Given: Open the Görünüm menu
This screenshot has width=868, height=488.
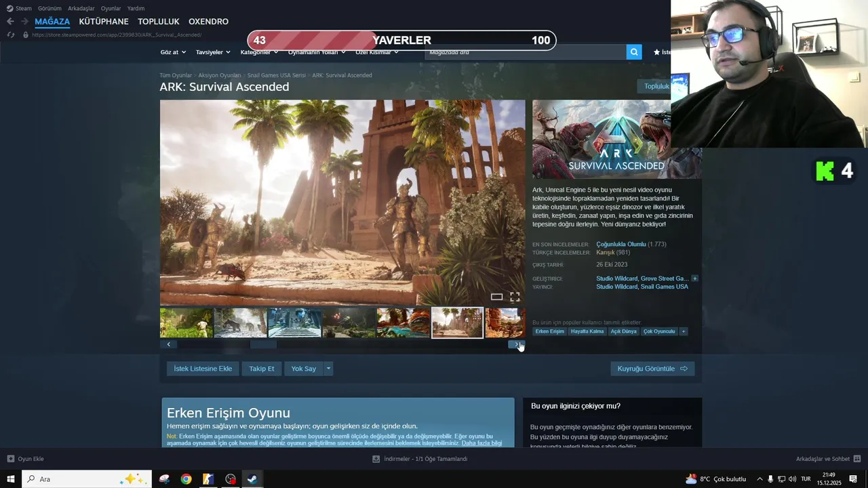Looking at the screenshot, I should 50,8.
